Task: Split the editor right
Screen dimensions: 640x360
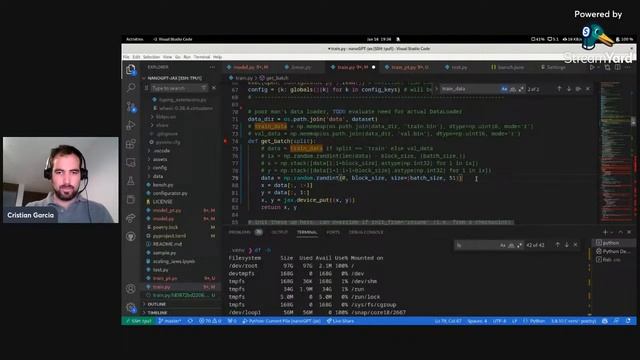Action: pyautogui.click(x=617, y=67)
